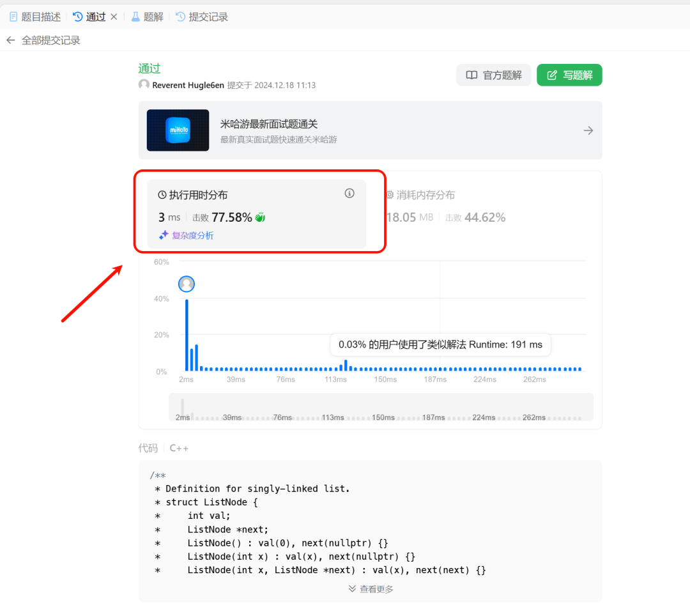Open the 题目描述 tab
690x616 pixels.
coord(34,17)
